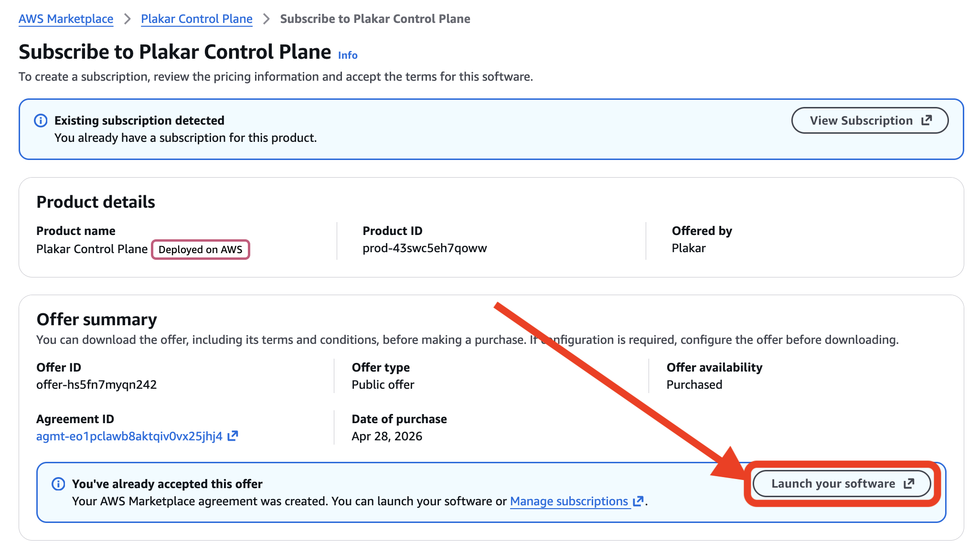Viewport: 980px width, 554px height.
Task: Click external-link icon next to Agreement ID
Action: pos(233,436)
